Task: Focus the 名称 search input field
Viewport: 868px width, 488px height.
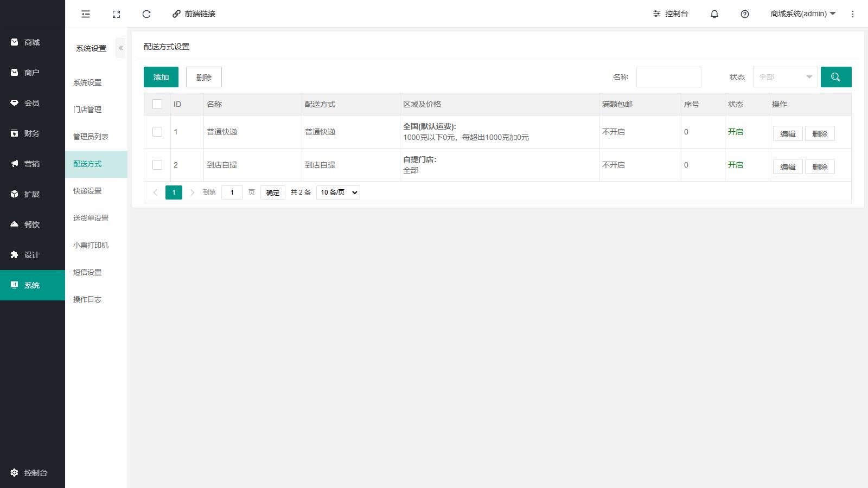Action: click(668, 77)
